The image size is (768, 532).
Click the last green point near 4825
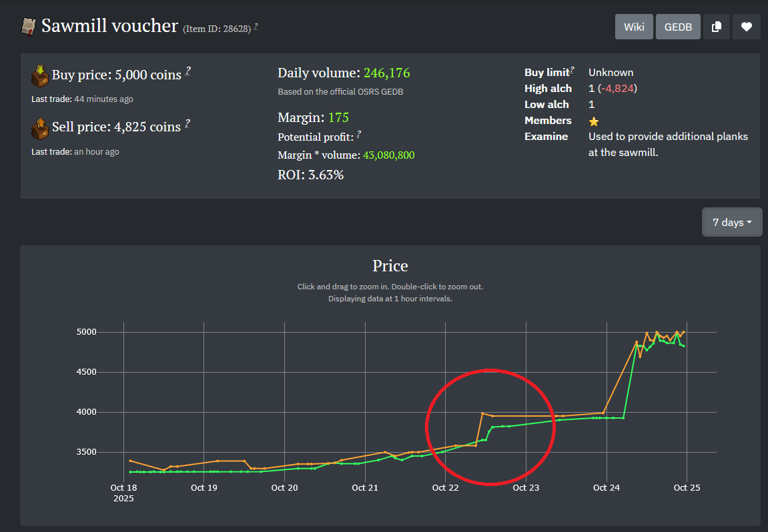[683, 346]
